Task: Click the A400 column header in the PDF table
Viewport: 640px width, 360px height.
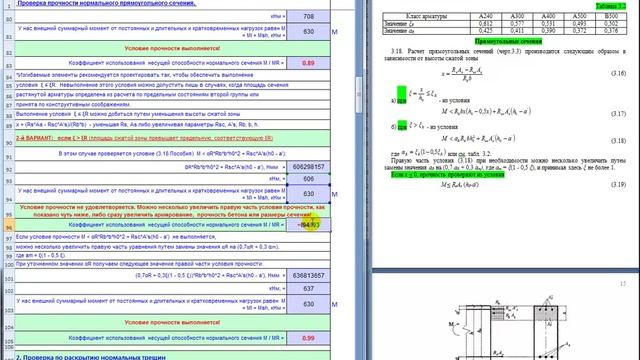Action: (x=548, y=16)
